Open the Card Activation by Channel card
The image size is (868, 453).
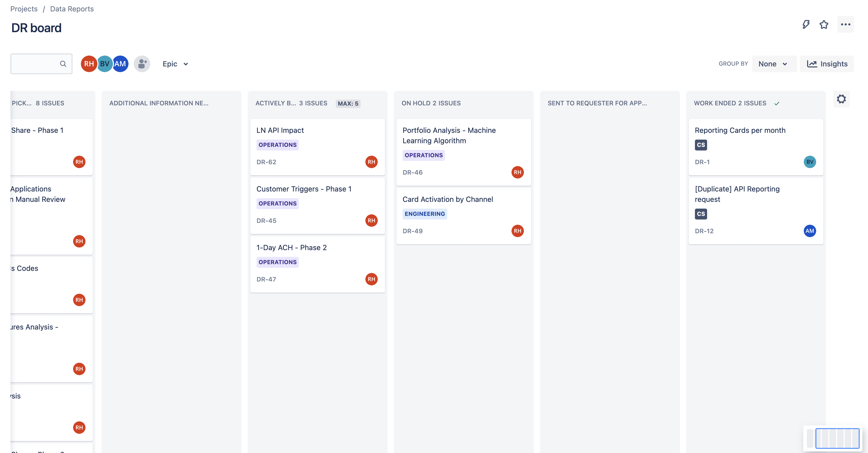pyautogui.click(x=447, y=199)
